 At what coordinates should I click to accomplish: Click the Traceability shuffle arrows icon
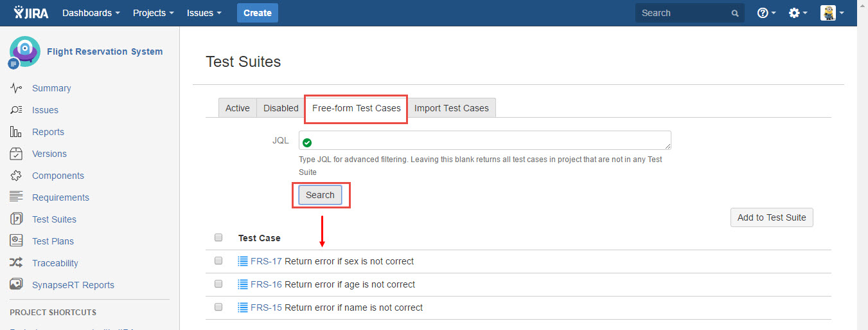17,263
